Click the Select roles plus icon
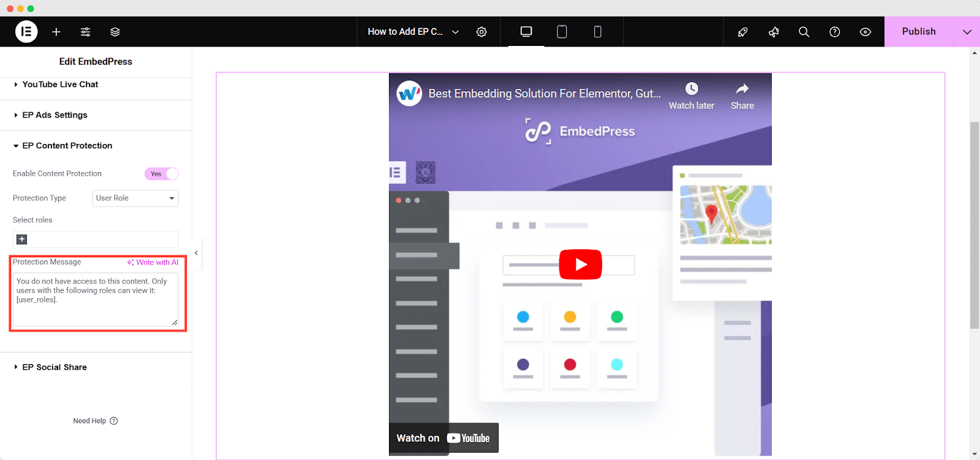Viewport: 980px width, 460px height. [x=22, y=239]
